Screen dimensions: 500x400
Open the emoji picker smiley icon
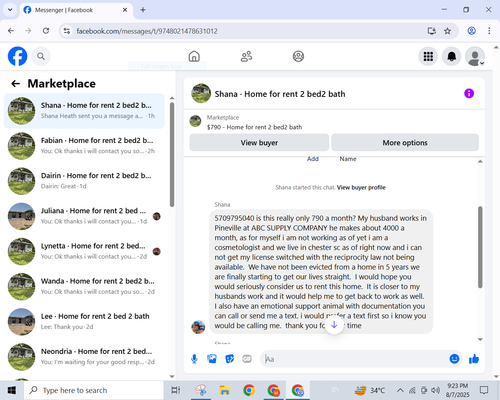(x=454, y=359)
